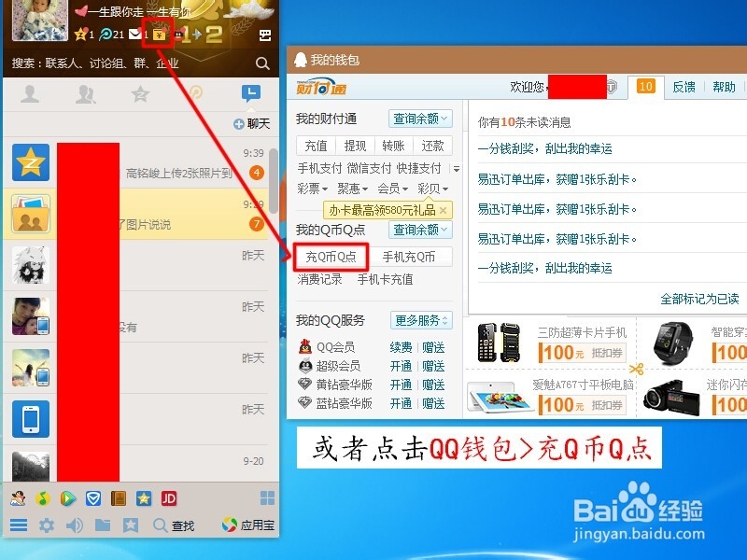Open the mail envelope icon near avatar
747x560 pixels.
[x=133, y=34]
